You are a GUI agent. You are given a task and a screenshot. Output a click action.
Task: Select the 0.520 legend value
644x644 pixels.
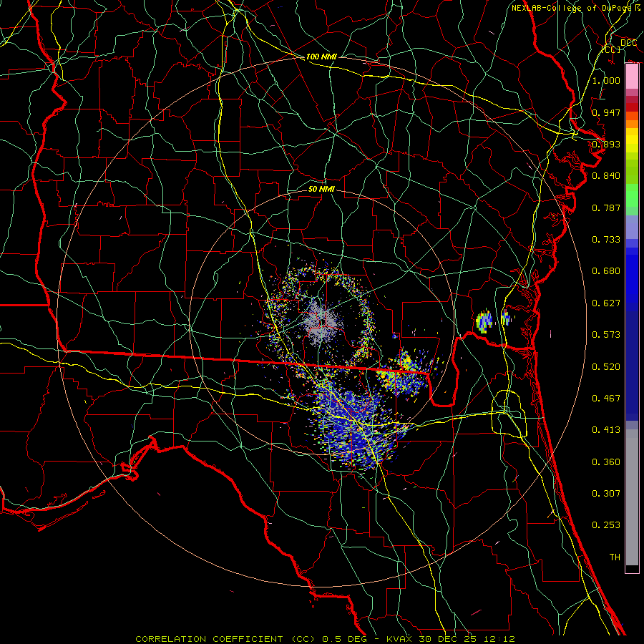606,367
